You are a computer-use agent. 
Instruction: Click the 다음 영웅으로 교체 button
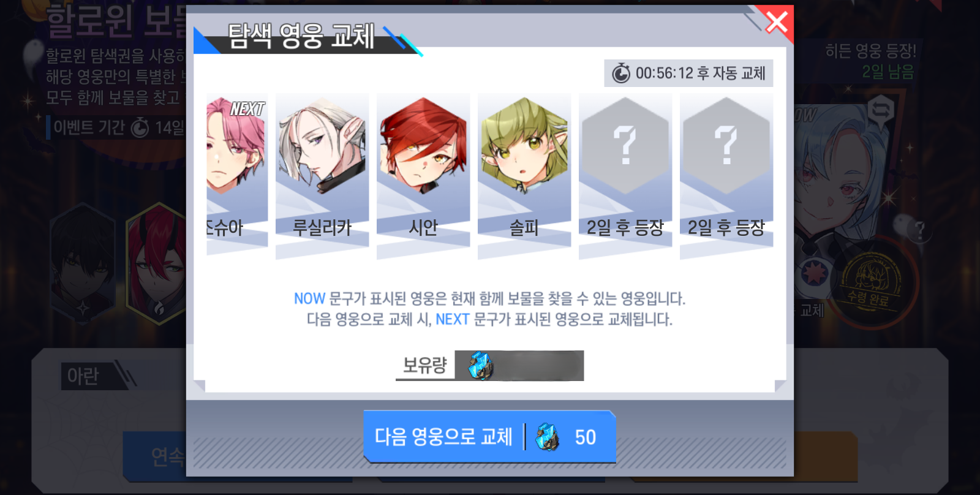(x=489, y=437)
